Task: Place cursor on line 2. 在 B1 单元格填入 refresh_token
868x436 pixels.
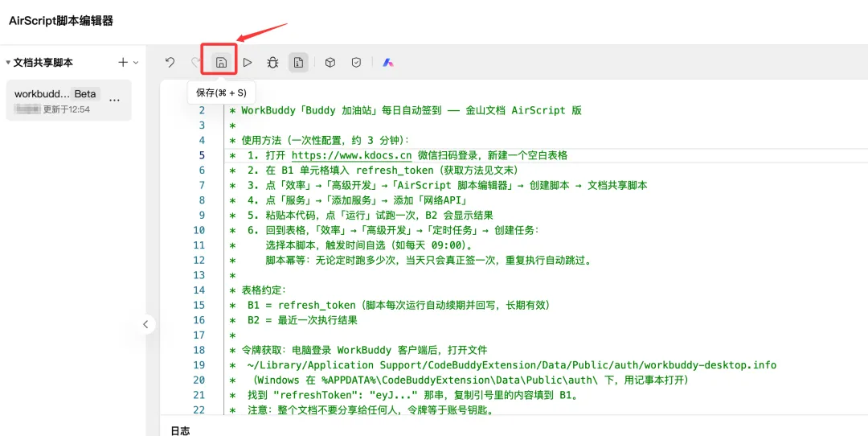Action: [374, 170]
